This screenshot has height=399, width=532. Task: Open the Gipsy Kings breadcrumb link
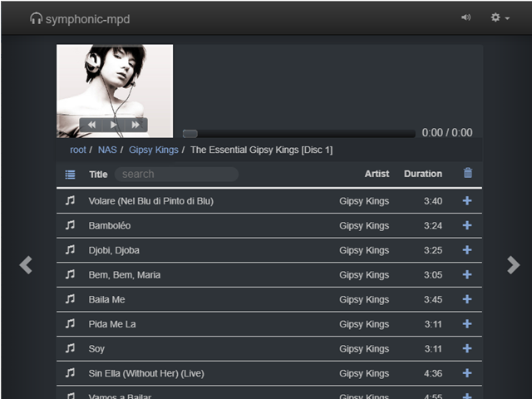click(x=153, y=150)
